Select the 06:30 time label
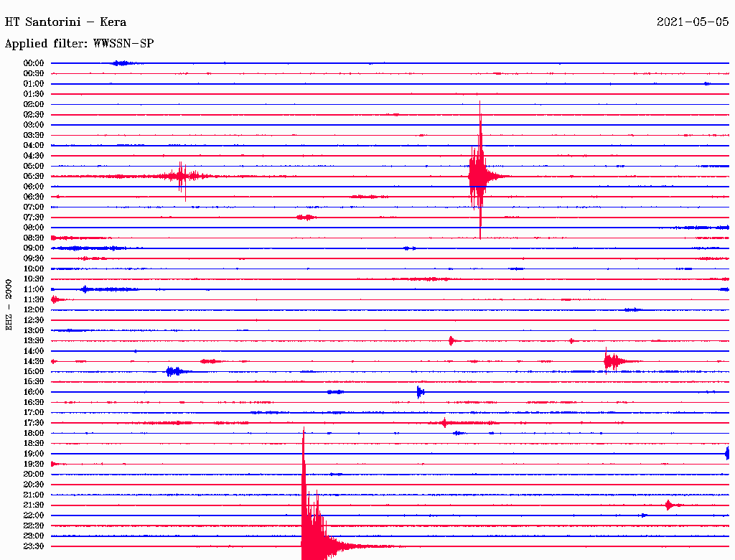The height and width of the screenshot is (560, 735). point(34,197)
